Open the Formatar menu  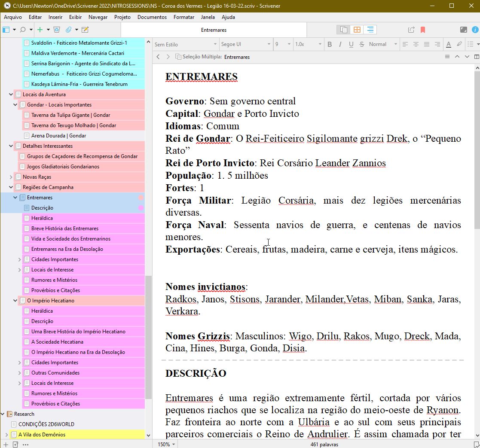(183, 17)
